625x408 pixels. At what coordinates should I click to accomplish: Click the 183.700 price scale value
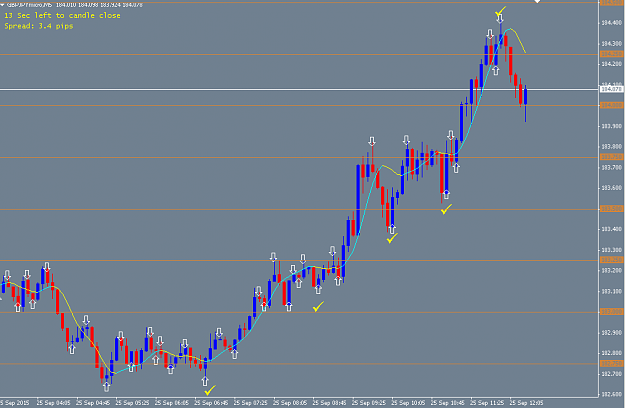tap(611, 167)
